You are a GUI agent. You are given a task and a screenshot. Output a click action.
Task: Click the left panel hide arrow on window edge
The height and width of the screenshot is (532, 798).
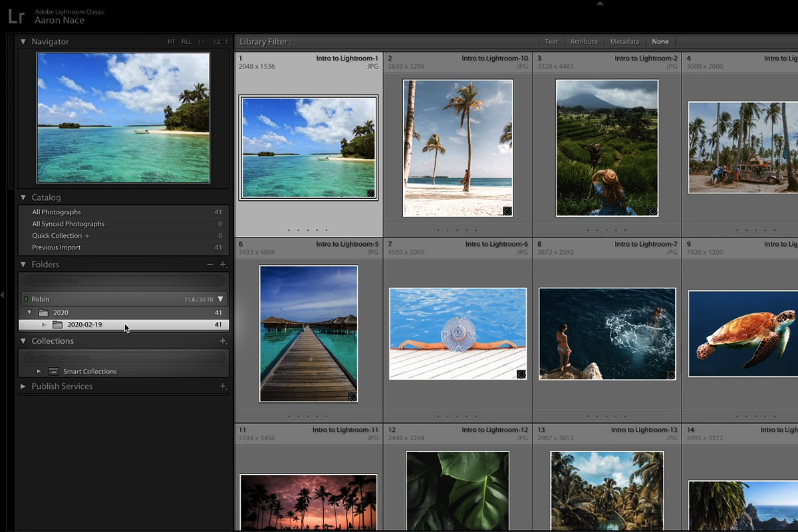coord(3,294)
